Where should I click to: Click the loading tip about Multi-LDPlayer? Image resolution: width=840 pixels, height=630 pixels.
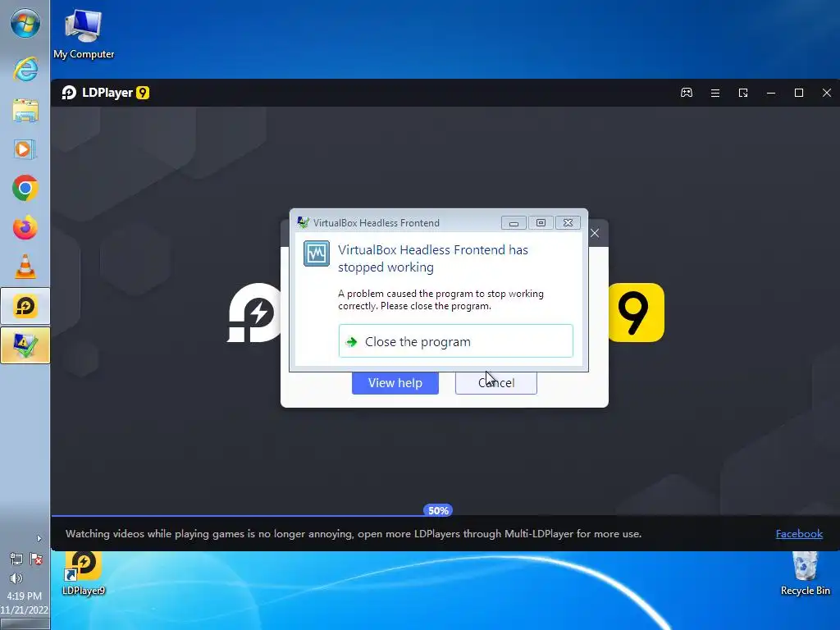(x=354, y=533)
